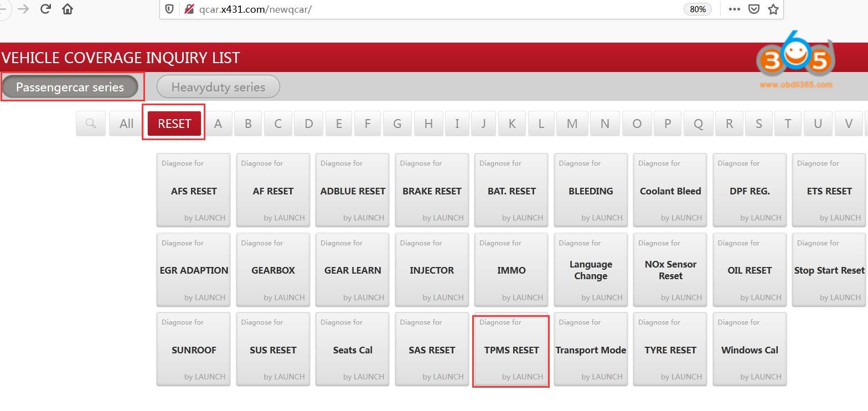
Task: Click the forward navigation arrow
Action: click(x=23, y=9)
